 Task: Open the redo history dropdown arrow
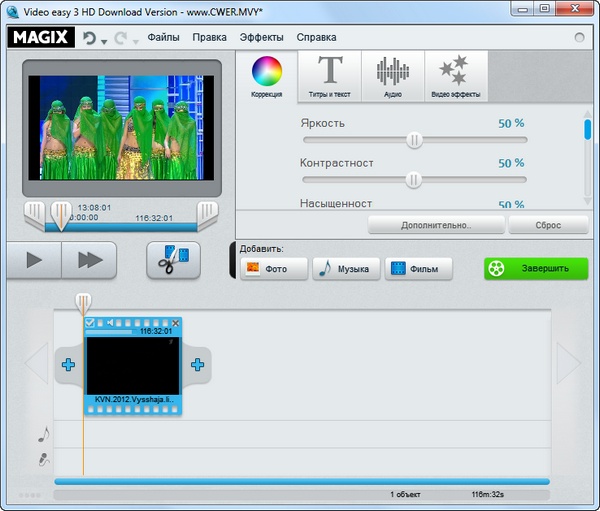tap(135, 41)
